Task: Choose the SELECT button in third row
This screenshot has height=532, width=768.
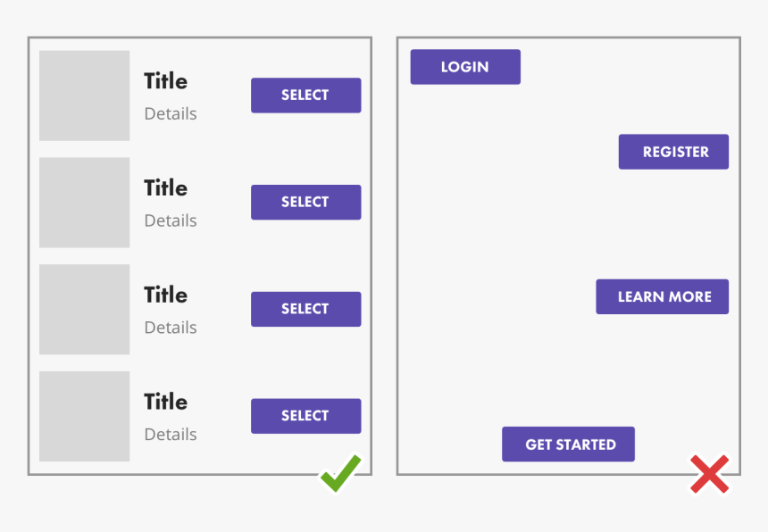Action: [x=305, y=309]
